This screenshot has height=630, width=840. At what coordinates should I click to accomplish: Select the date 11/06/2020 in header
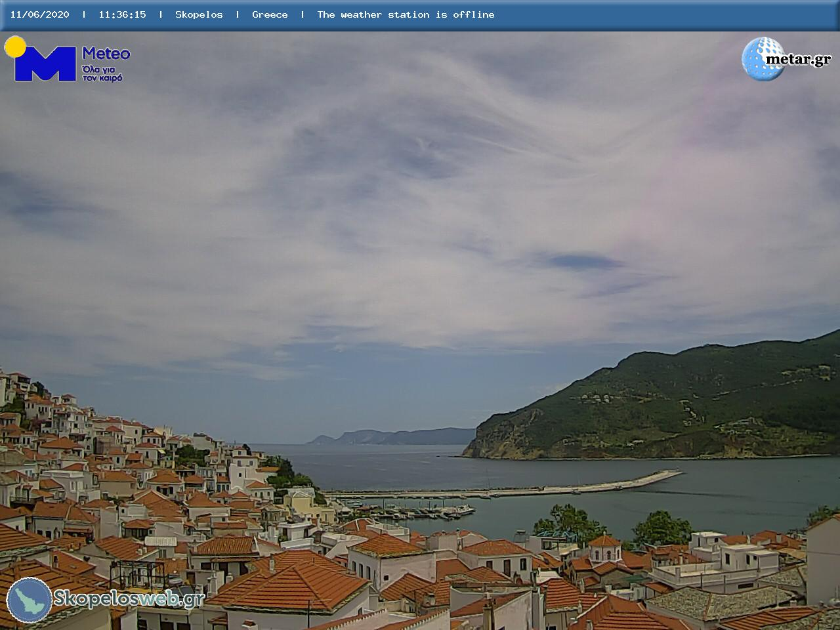click(39, 14)
